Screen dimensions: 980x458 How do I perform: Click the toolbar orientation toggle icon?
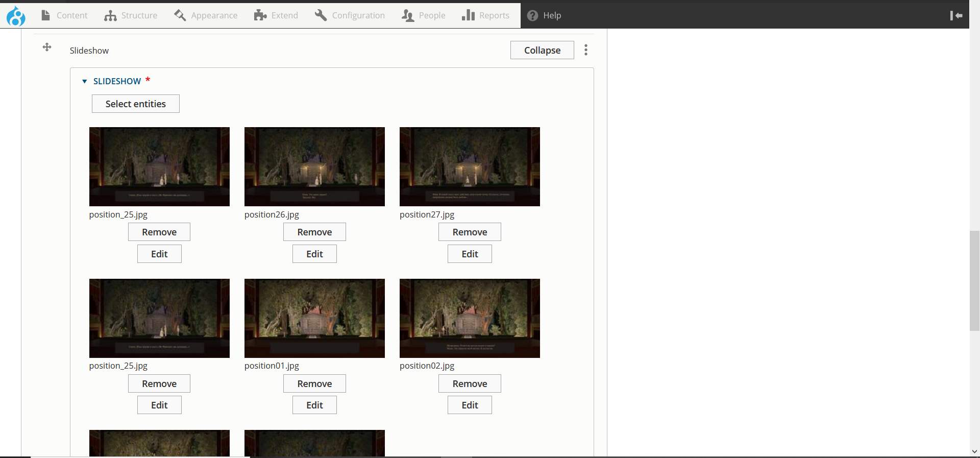[956, 16]
